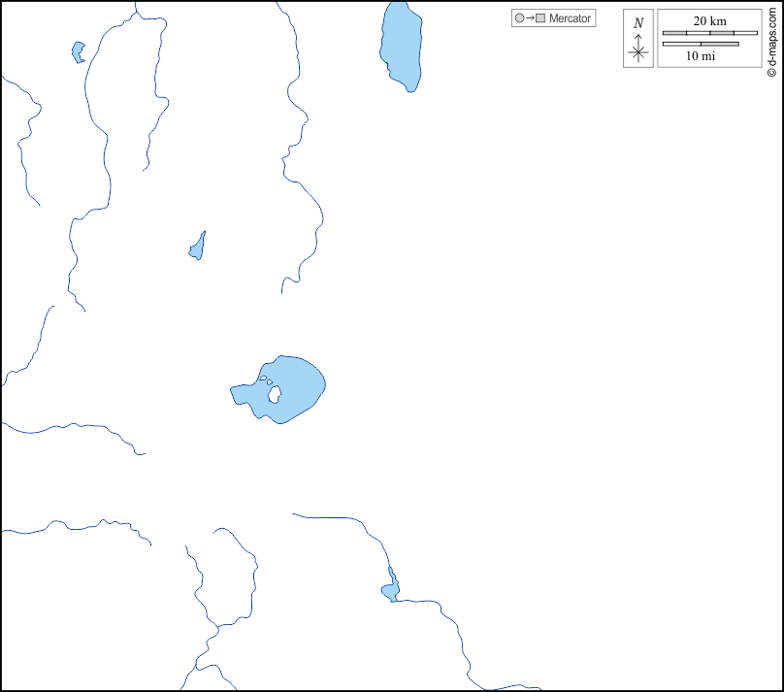Click the Mercator projection label
Screen dimensions: 784x692
tap(570, 18)
